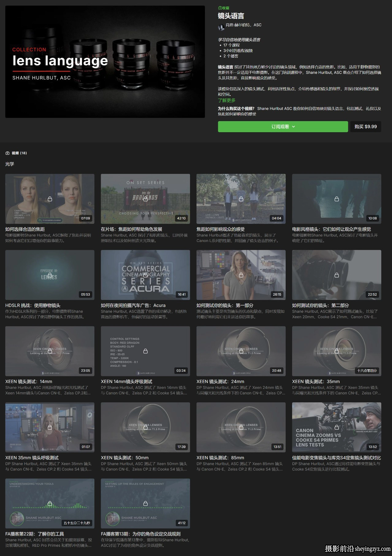Click lock icon on 焦距如何影响观众的感受 video

241,199
